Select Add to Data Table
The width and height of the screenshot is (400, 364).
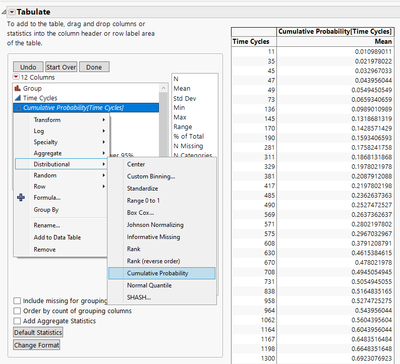point(57,237)
